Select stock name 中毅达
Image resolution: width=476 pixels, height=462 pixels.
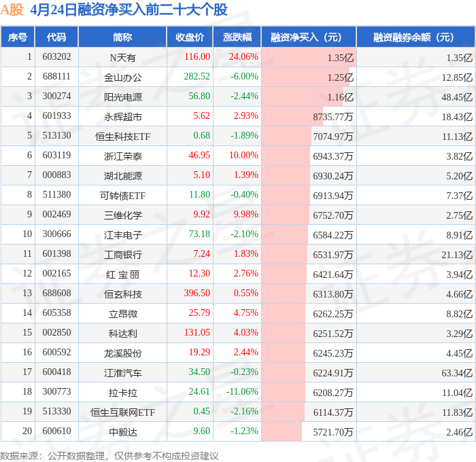pos(122,432)
